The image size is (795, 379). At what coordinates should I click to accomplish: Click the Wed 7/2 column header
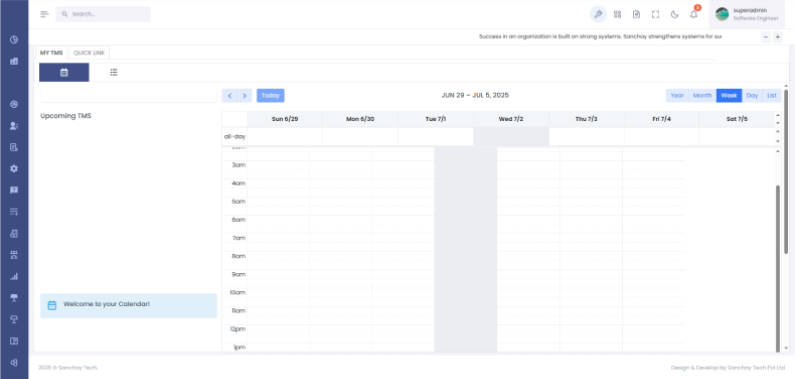click(x=511, y=119)
